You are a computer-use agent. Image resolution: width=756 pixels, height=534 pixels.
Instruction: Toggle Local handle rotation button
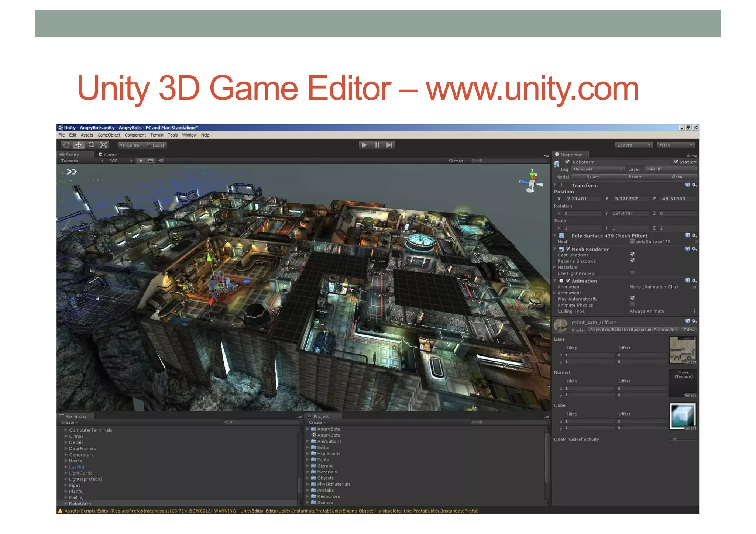tap(155, 145)
